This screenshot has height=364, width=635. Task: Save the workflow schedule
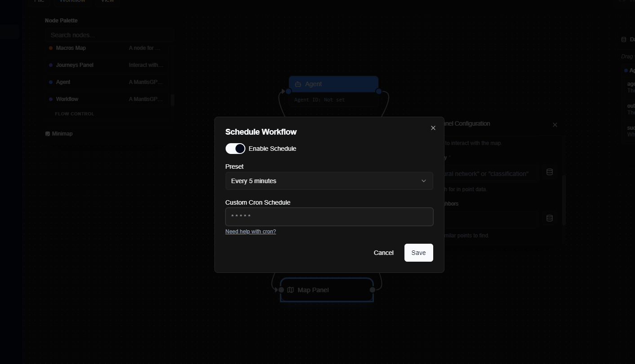[418, 252]
